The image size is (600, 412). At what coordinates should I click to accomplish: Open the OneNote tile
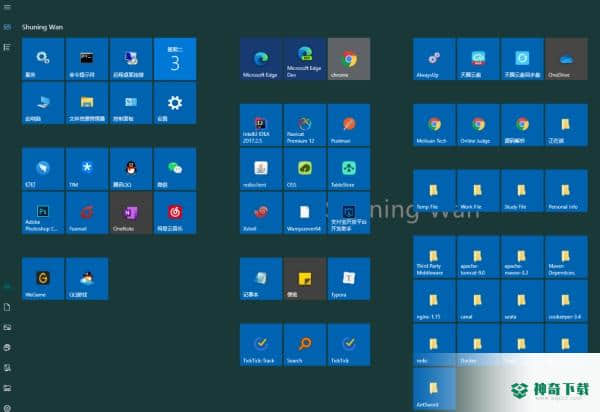(131, 213)
